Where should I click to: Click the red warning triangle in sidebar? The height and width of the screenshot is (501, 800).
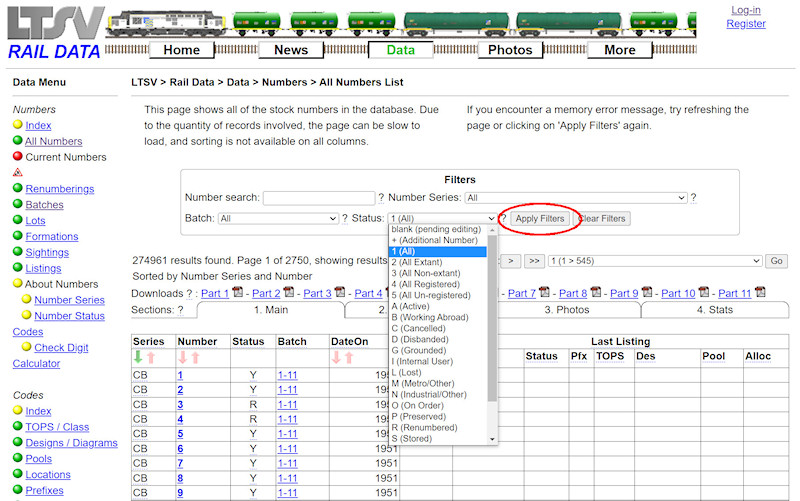[x=18, y=173]
